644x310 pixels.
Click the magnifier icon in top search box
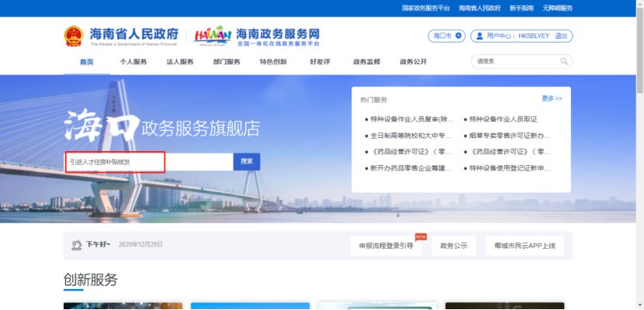[x=564, y=61]
